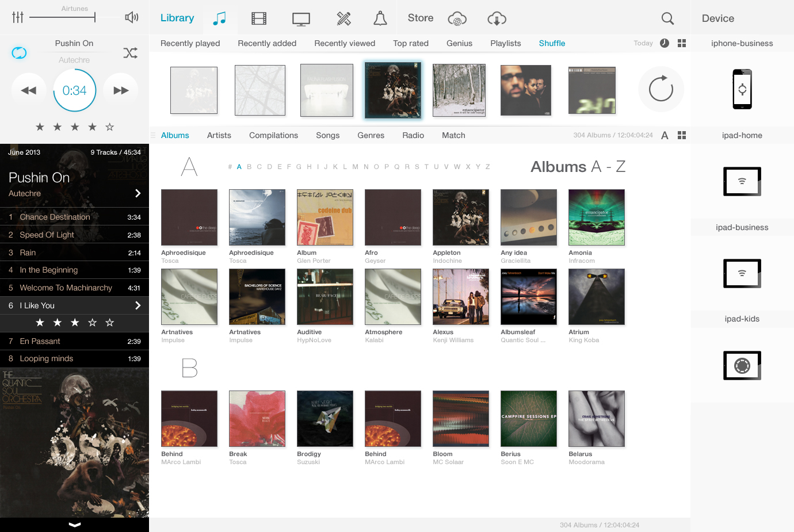The image size is (794, 532).
Task: Select the iphone-business phone icon
Action: [x=742, y=89]
